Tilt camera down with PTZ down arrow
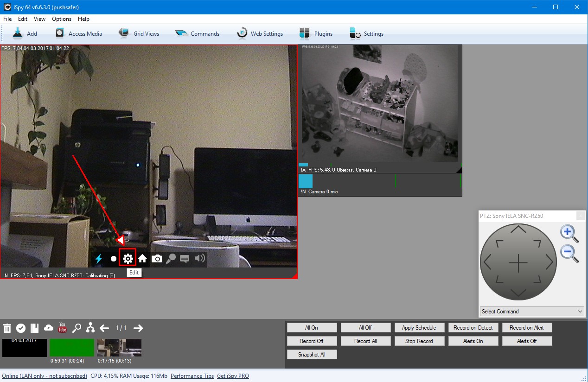This screenshot has height=382, width=588. coord(518,293)
